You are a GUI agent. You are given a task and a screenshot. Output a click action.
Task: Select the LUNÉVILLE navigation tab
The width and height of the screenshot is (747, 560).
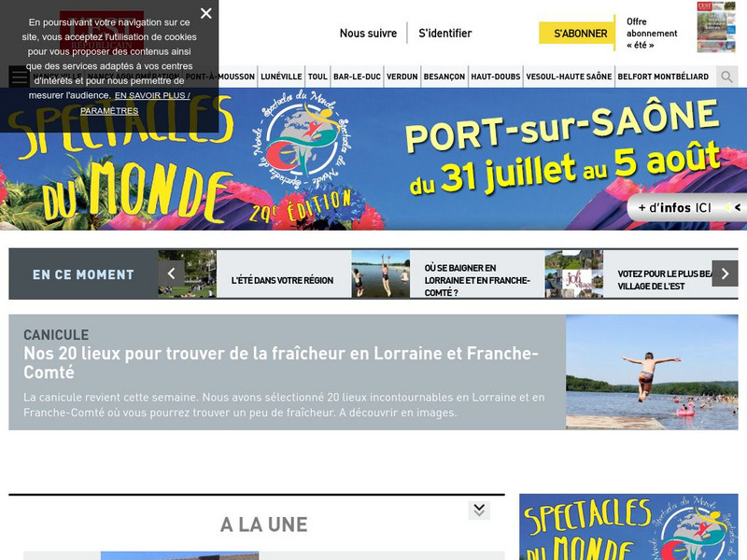tap(281, 77)
